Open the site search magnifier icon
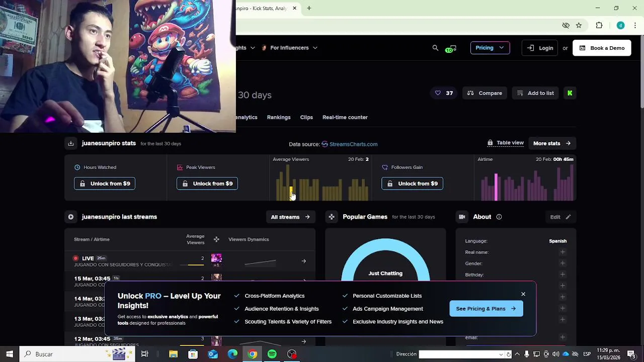 coord(435,48)
